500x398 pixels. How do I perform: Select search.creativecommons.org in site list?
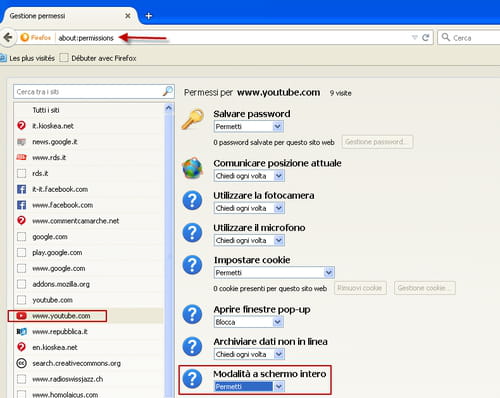coord(89,363)
